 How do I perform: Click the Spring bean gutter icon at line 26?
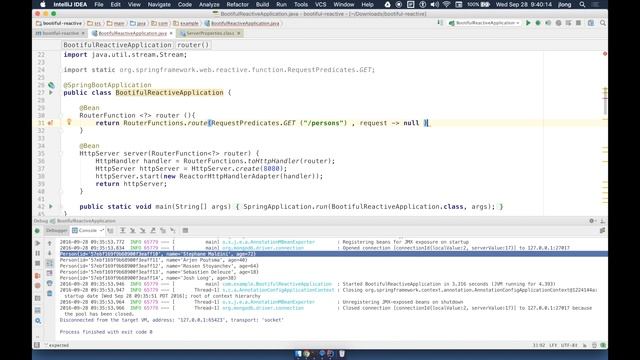(x=51, y=85)
